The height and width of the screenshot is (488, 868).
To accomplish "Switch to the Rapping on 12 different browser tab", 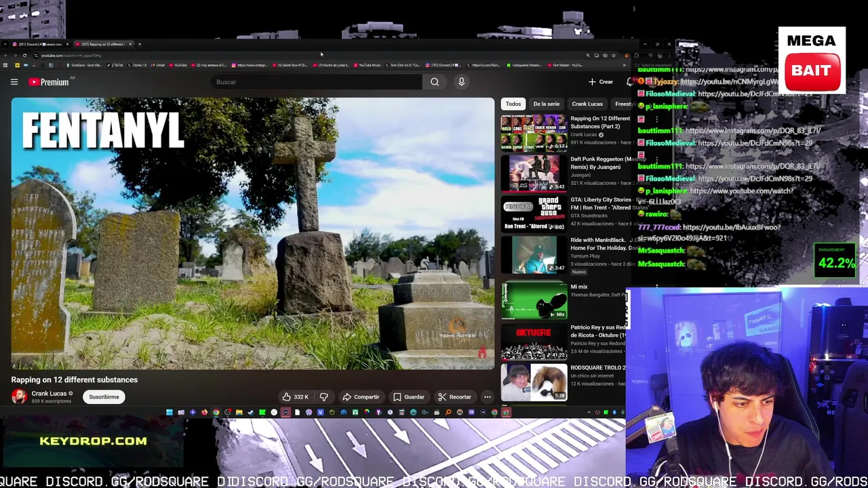I will click(104, 44).
